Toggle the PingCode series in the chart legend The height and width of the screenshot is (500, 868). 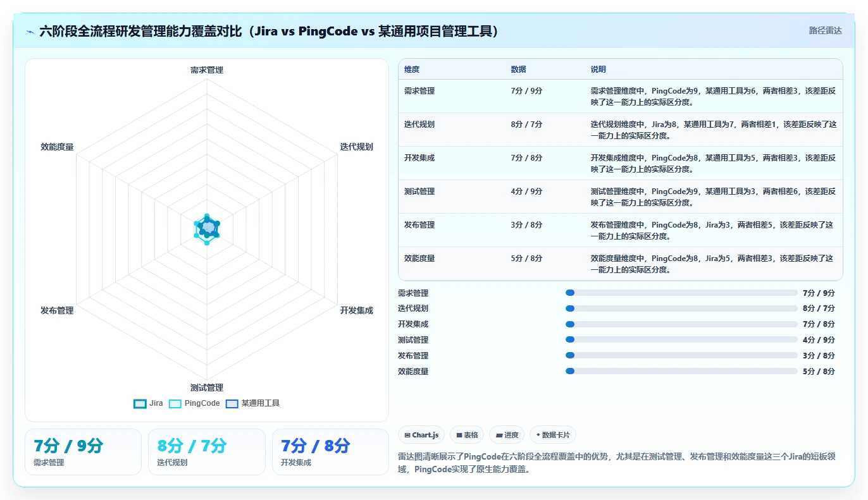(194, 403)
